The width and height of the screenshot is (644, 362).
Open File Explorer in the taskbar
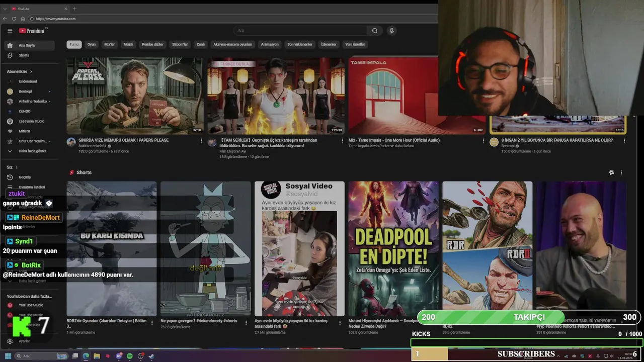tap(97, 356)
